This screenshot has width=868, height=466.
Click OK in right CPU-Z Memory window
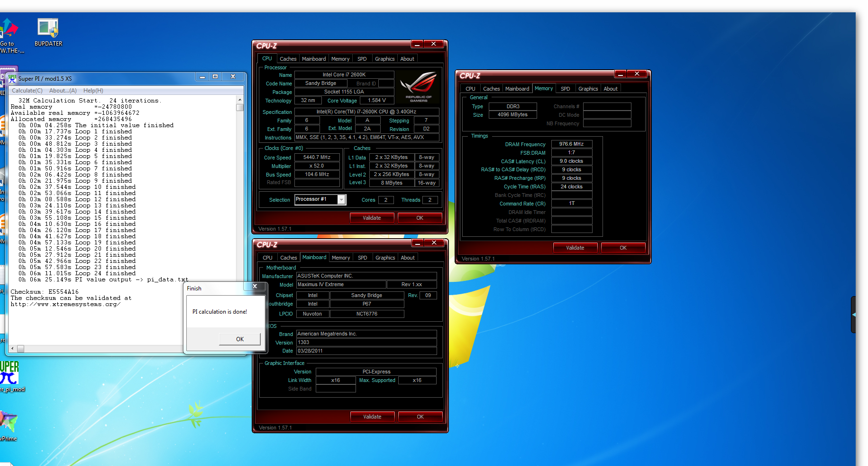[623, 248]
